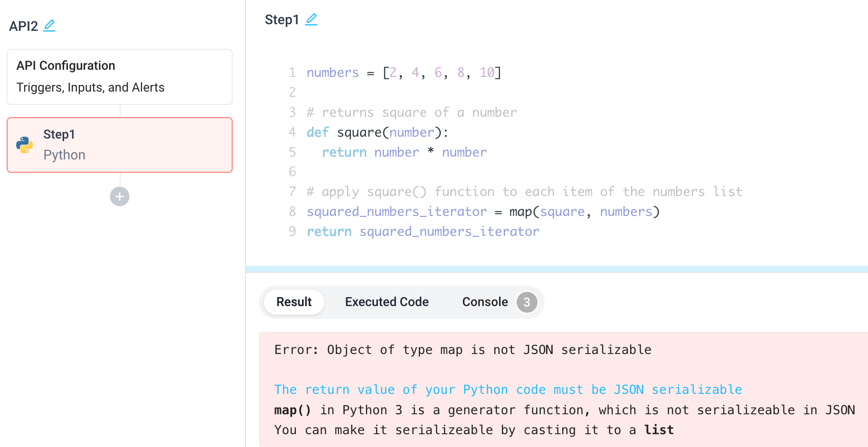
Task: Click the Triggers, Inputs, and Alerts text
Action: tap(90, 87)
